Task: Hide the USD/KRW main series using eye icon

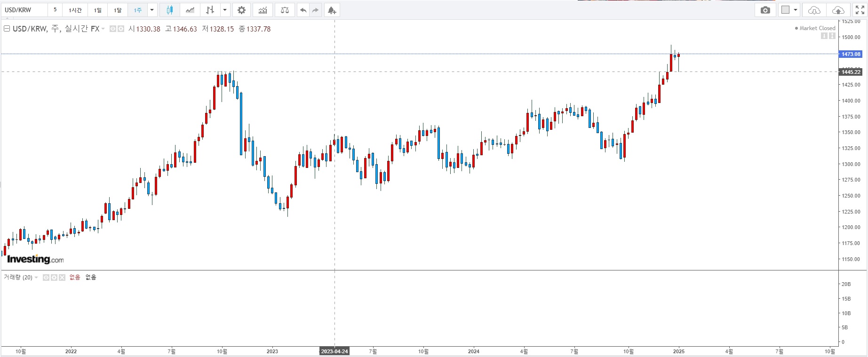Action: pyautogui.click(x=113, y=29)
